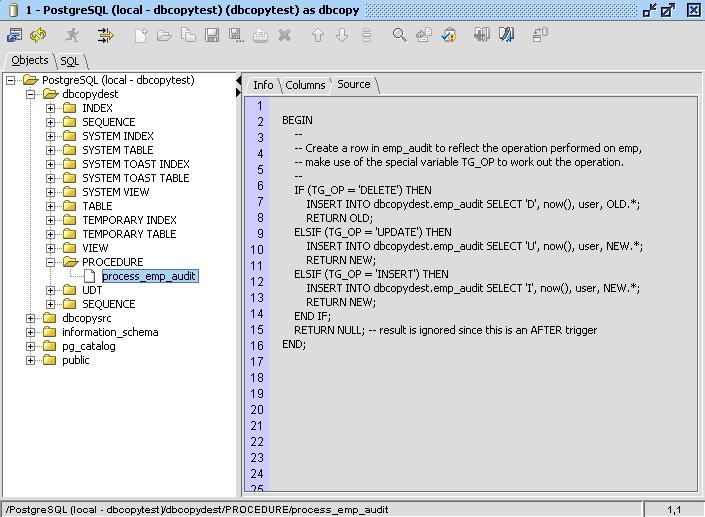Select the pg_catalog schema

click(88, 346)
